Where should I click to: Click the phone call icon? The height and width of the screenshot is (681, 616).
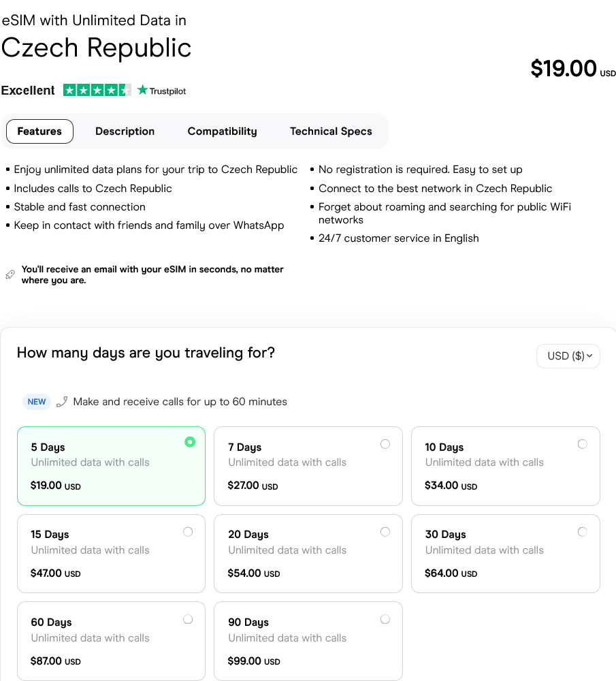(x=62, y=402)
